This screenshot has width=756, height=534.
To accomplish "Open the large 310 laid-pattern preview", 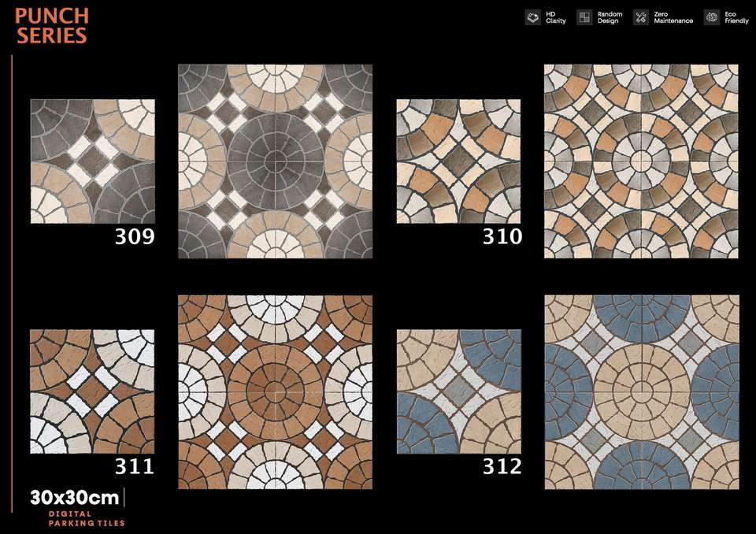I will [641, 161].
